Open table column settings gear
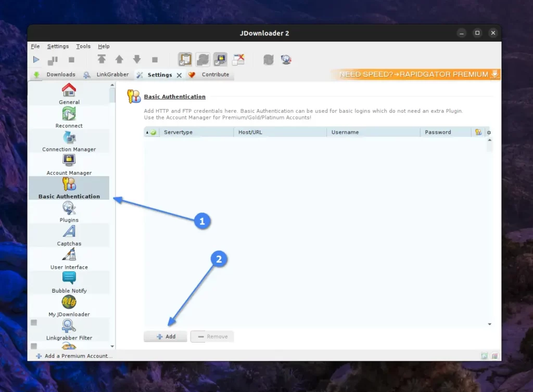Viewport: 533px width, 392px height. point(489,133)
